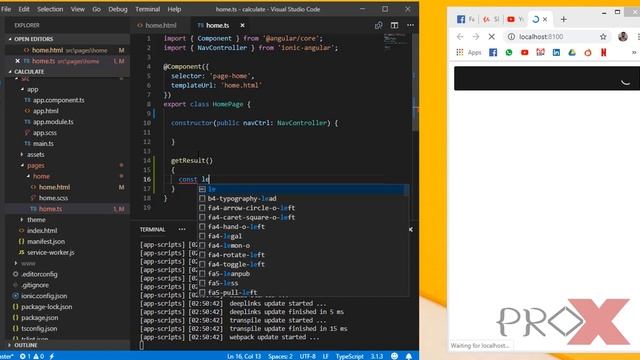Change indentation via Spaces: 2
This screenshot has width=640, height=360.
click(280, 356)
